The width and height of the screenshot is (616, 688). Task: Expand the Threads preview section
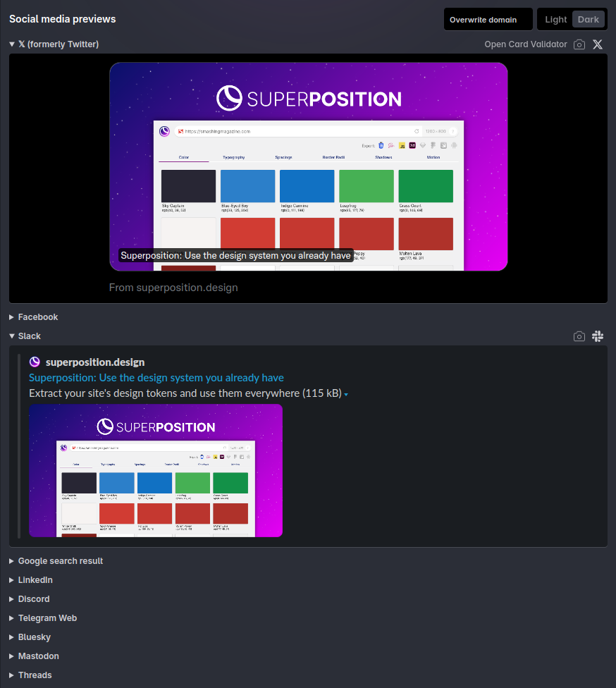30,675
